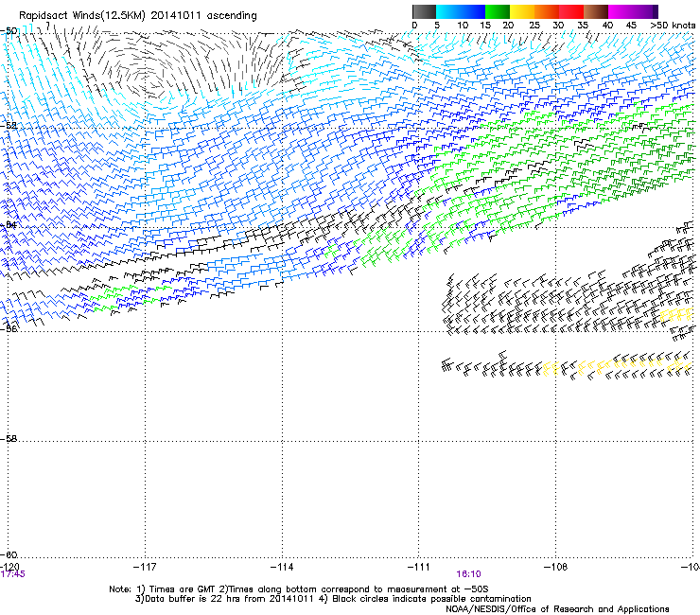This screenshot has height=615, width=700.
Task: Click the red 30-35 knots legend segment
Action: 571,11
